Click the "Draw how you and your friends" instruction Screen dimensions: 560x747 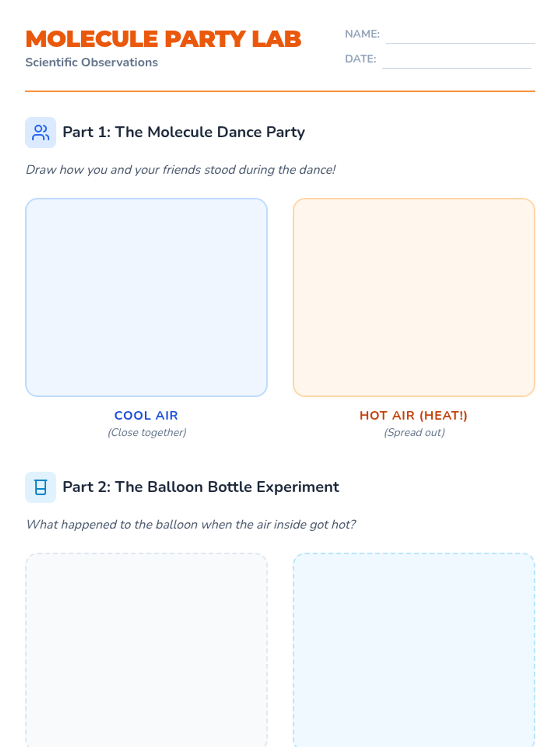click(x=181, y=170)
